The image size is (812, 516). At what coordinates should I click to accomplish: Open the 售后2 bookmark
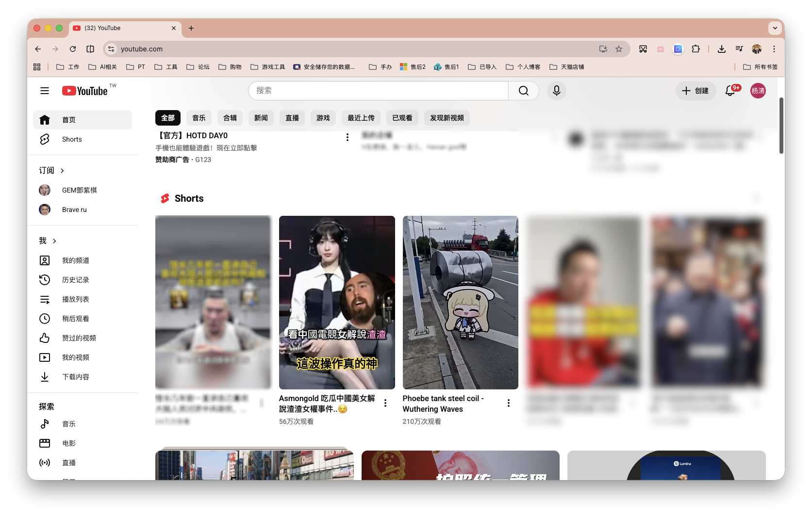click(x=413, y=67)
